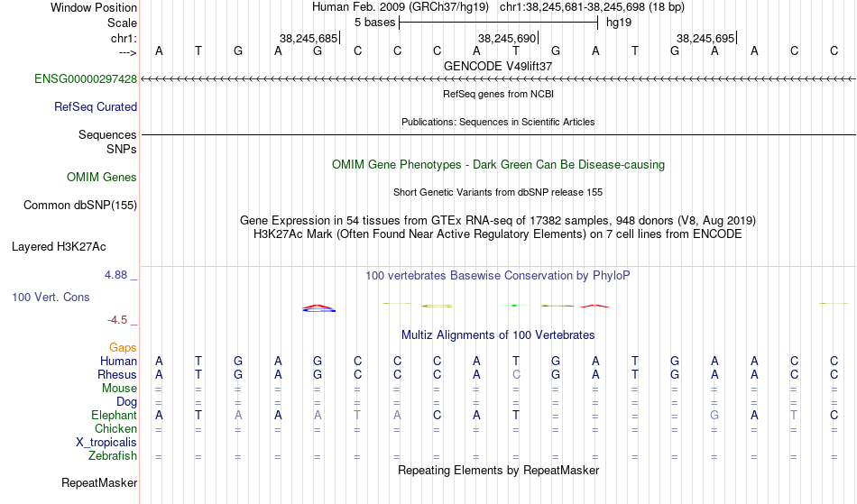The height and width of the screenshot is (504, 857).
Task: Click the -4.5 lower conservation scale value
Action: [x=117, y=320]
